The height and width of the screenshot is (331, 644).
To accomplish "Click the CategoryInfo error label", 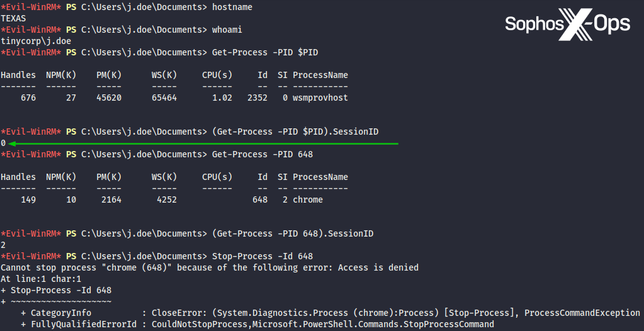I will (61, 313).
